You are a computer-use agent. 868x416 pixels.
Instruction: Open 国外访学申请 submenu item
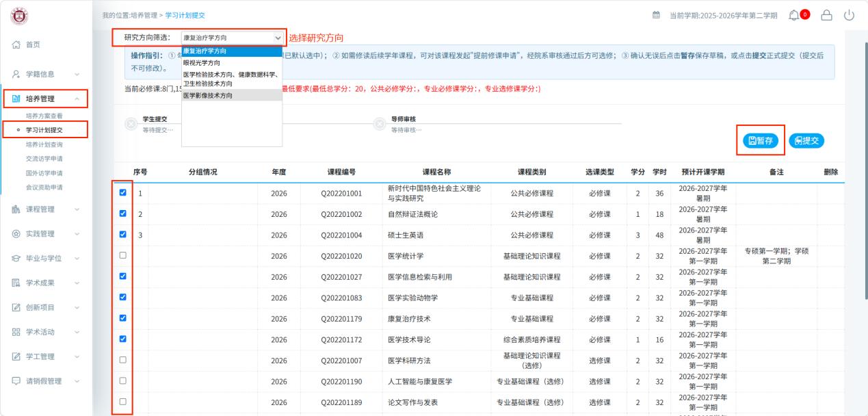tap(44, 173)
